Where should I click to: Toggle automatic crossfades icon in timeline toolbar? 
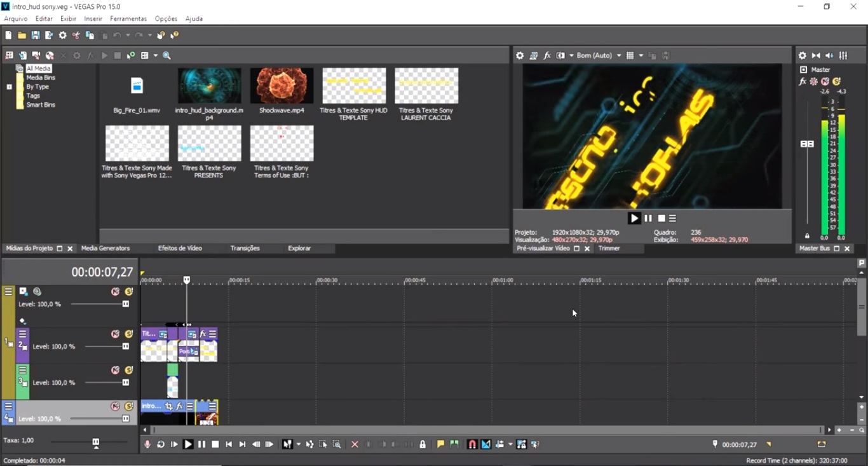coord(486,444)
